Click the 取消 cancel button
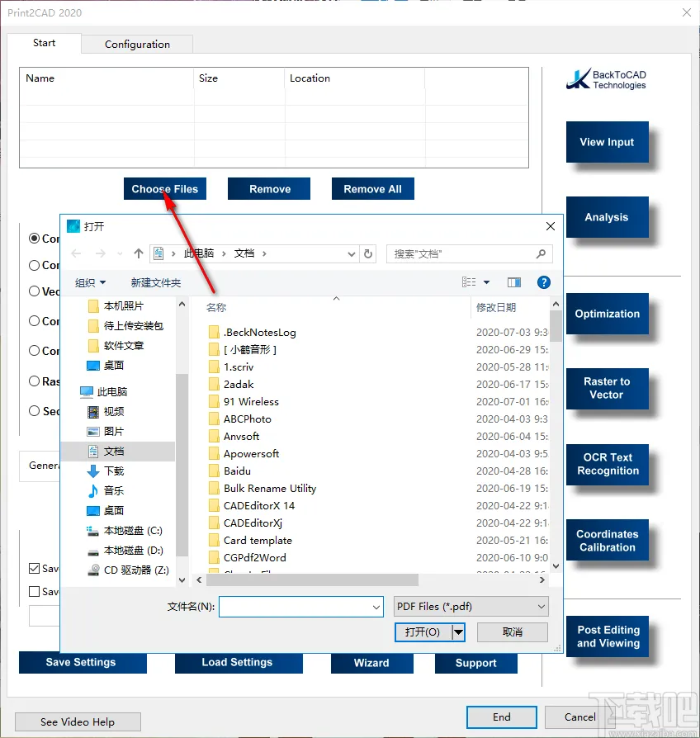The height and width of the screenshot is (738, 700). (513, 632)
